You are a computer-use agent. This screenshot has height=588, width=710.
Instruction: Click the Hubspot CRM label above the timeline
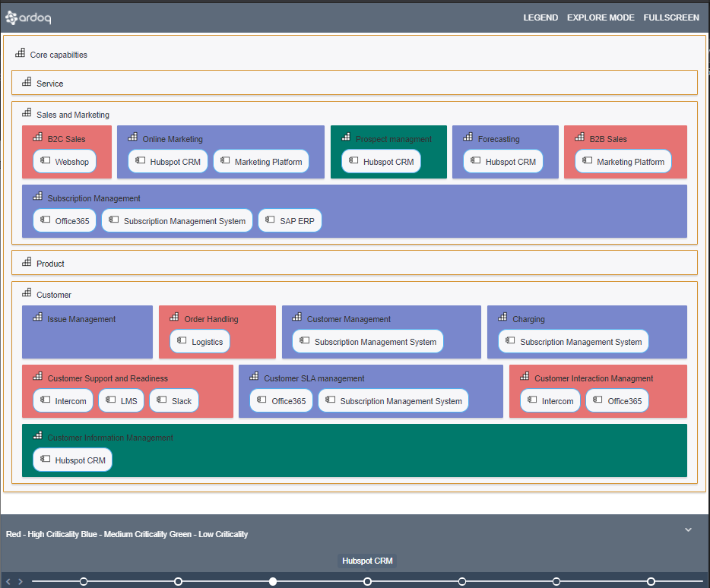(367, 561)
